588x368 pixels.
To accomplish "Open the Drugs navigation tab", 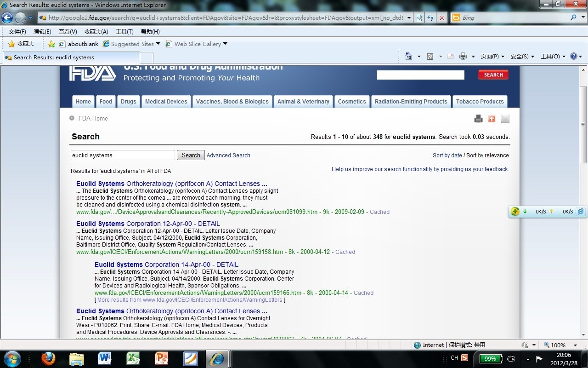I will pyautogui.click(x=129, y=102).
